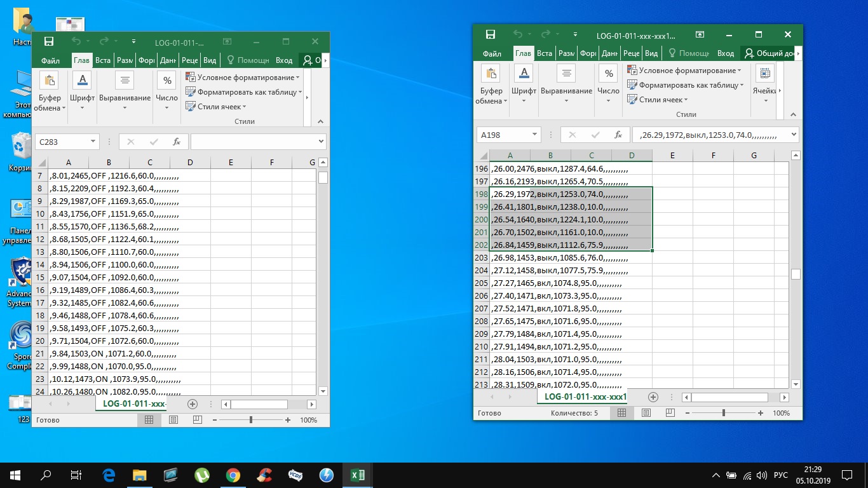
Task: Click Общий доступ button in right window
Action: click(769, 53)
